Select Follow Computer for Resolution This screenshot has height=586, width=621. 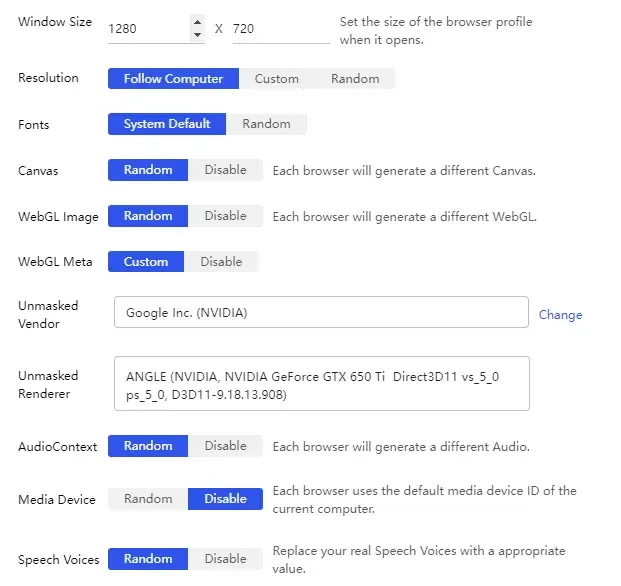(173, 79)
